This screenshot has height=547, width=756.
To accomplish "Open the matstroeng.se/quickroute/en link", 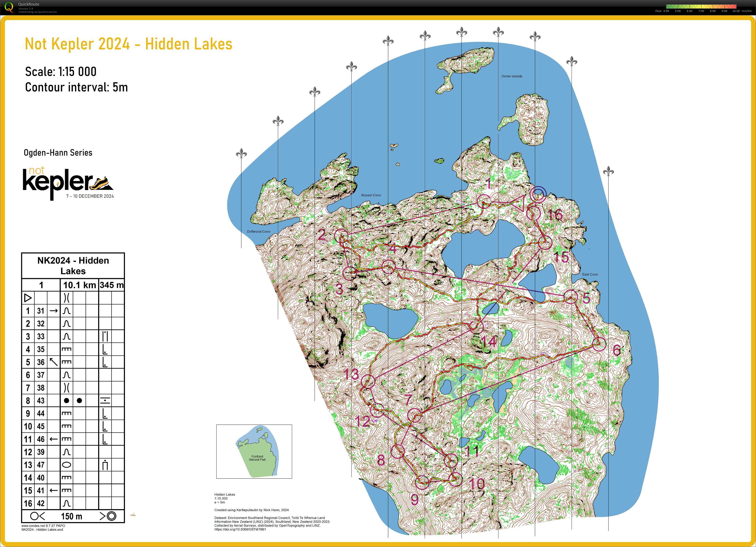I will pyautogui.click(x=37, y=12).
